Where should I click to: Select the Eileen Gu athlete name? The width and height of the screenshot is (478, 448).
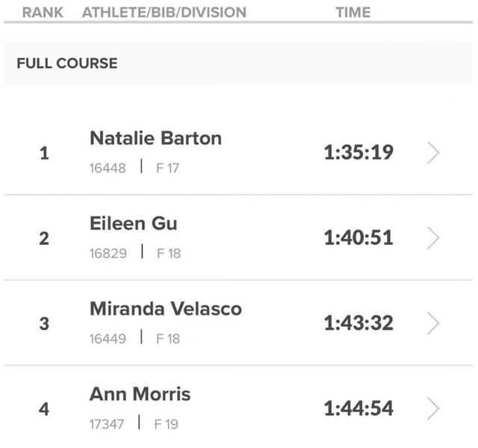click(134, 223)
